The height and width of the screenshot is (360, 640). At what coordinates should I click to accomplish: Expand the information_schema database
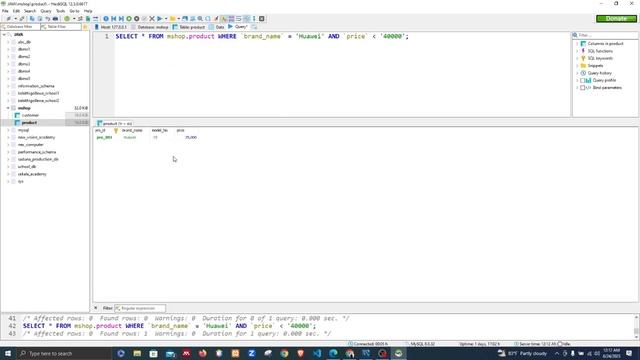(x=8, y=86)
